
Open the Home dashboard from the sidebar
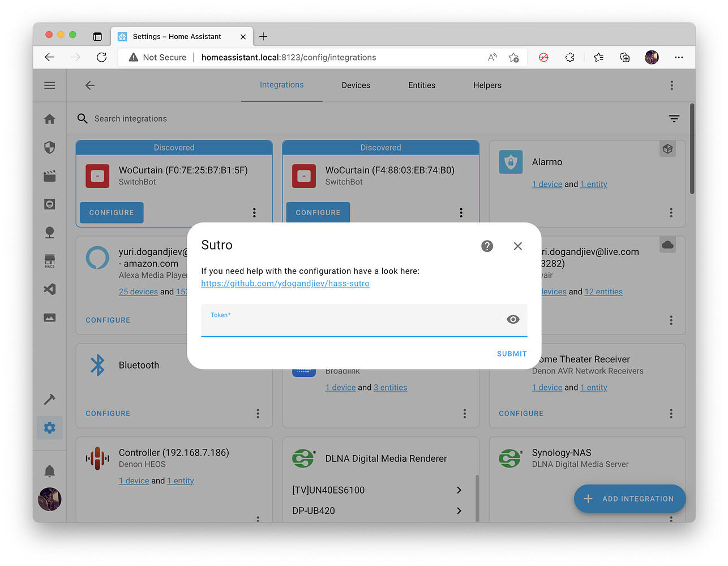49,119
